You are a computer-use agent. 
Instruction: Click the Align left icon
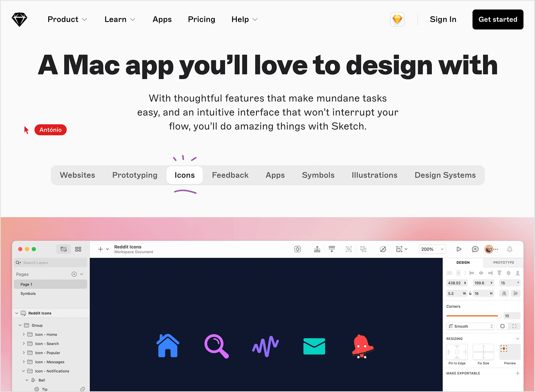[472, 273]
